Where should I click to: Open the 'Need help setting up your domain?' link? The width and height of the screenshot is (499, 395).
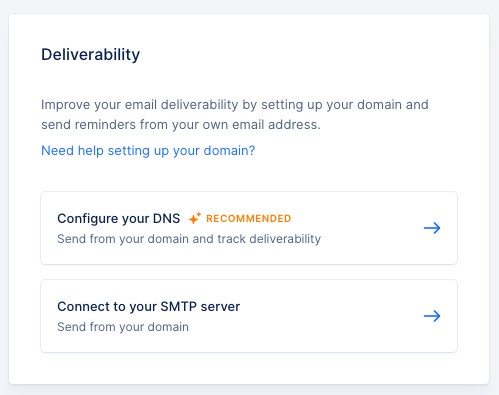click(x=148, y=151)
